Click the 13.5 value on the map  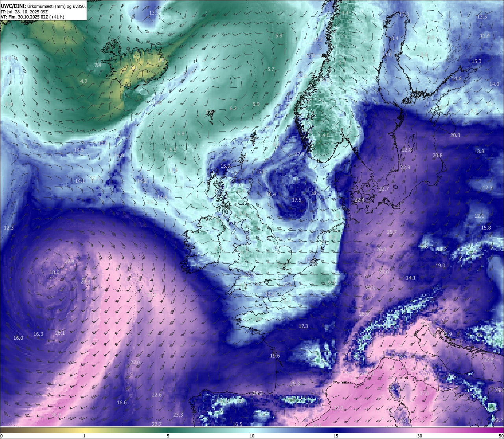tap(482, 17)
